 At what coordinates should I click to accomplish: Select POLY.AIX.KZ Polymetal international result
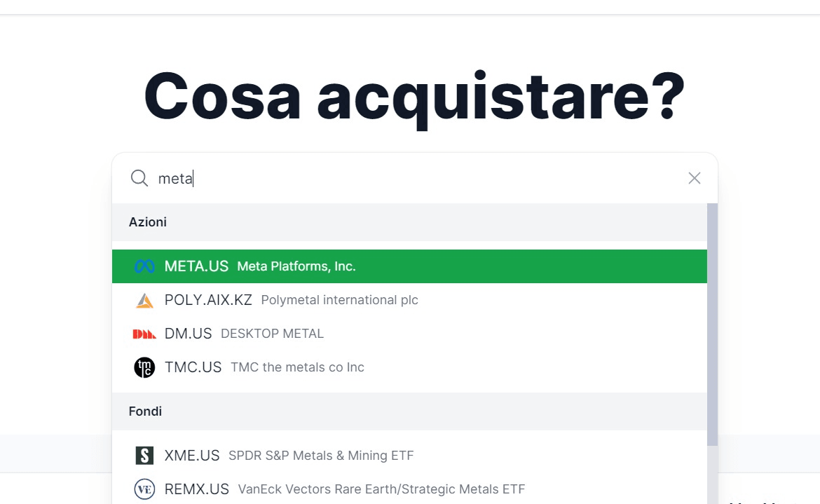tap(291, 300)
